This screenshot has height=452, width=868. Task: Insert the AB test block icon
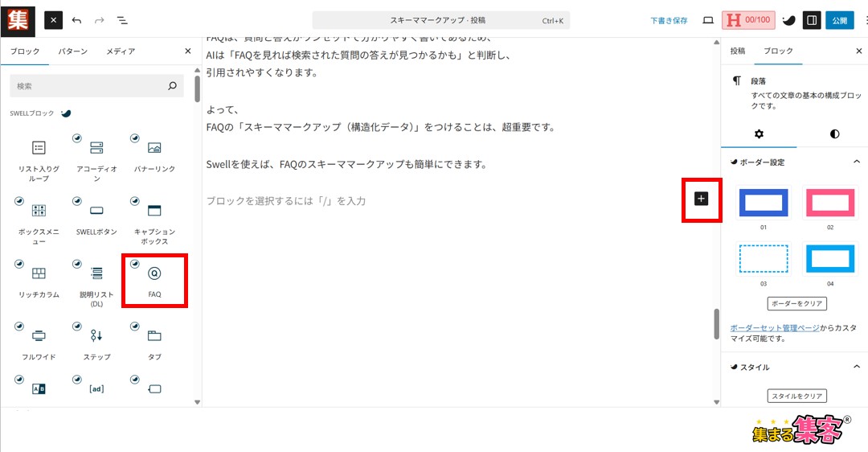[39, 388]
